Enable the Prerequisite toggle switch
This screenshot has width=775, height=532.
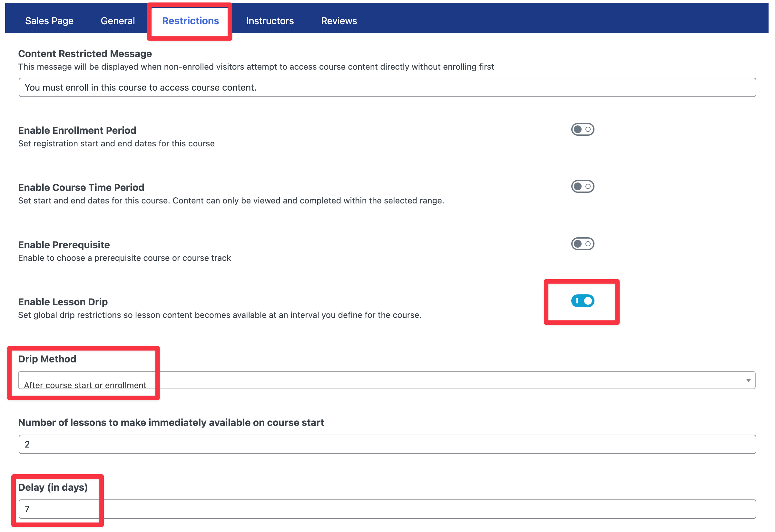tap(582, 244)
